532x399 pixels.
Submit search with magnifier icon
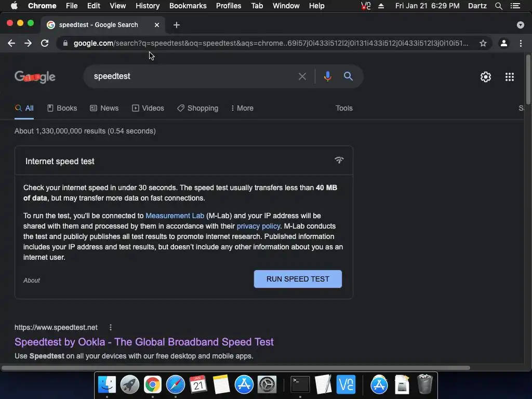point(348,76)
